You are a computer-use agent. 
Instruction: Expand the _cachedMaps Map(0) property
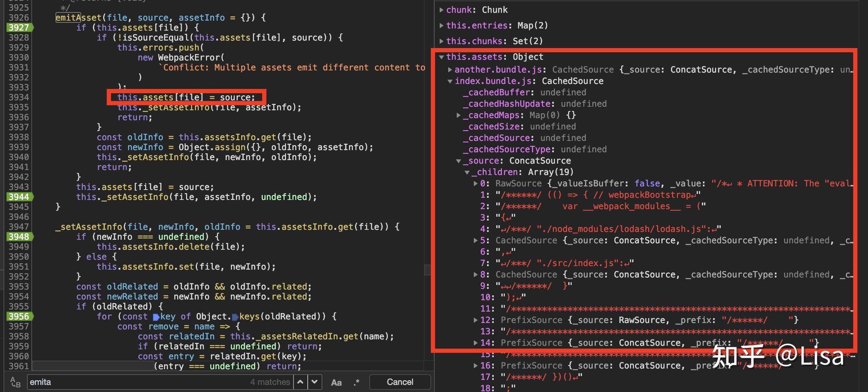(x=459, y=115)
